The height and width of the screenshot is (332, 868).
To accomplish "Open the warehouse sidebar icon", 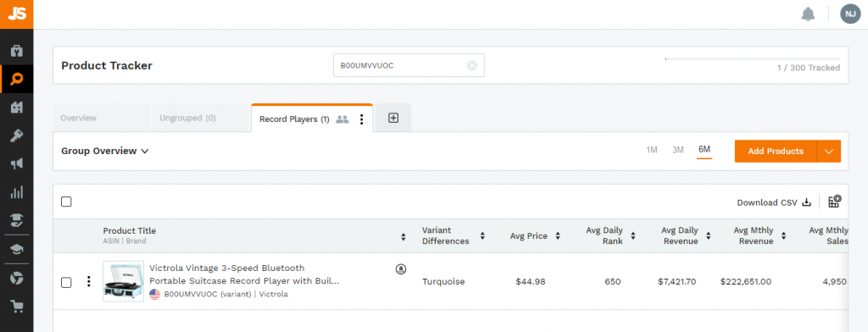I will pyautogui.click(x=17, y=108).
